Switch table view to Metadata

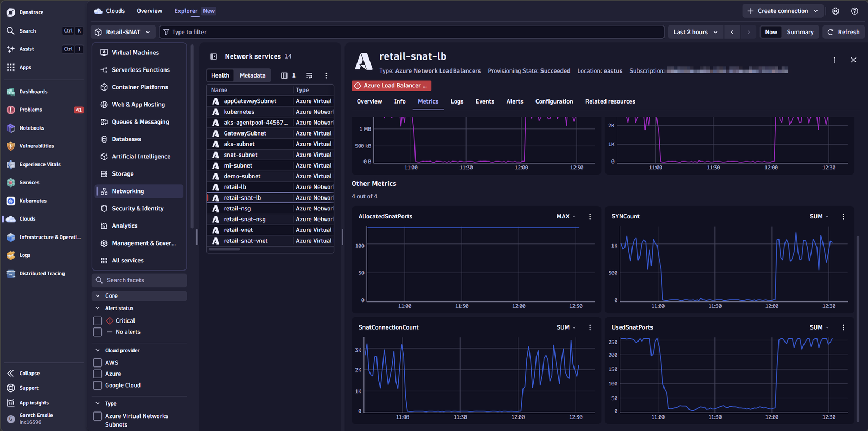253,75
